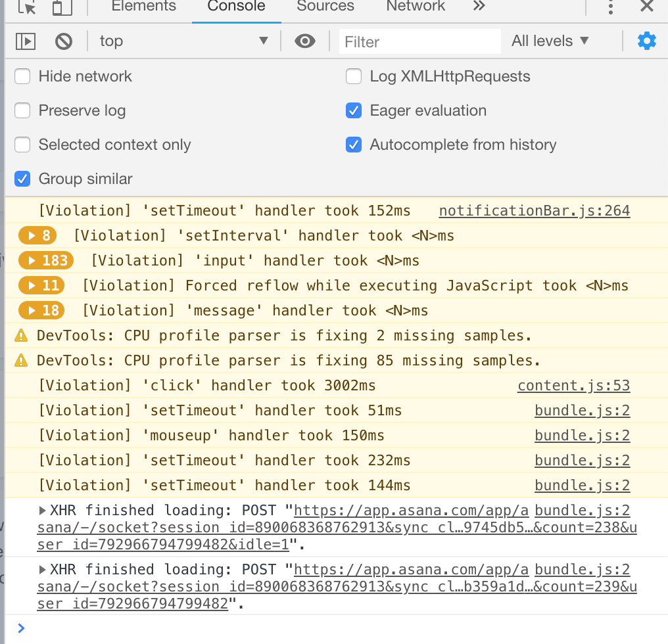Enable the Hide network checkbox
This screenshot has width=668, height=644.
point(22,77)
